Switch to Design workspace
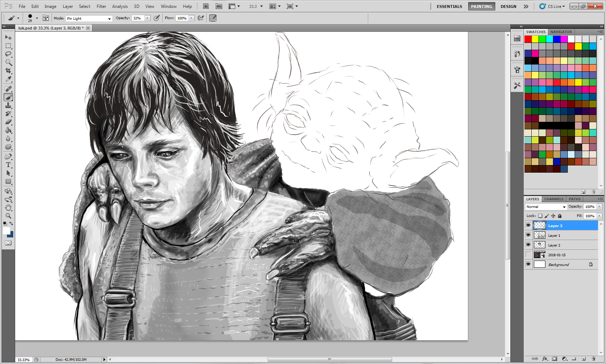Screen dimensions: 606x364 pyautogui.click(x=508, y=6)
